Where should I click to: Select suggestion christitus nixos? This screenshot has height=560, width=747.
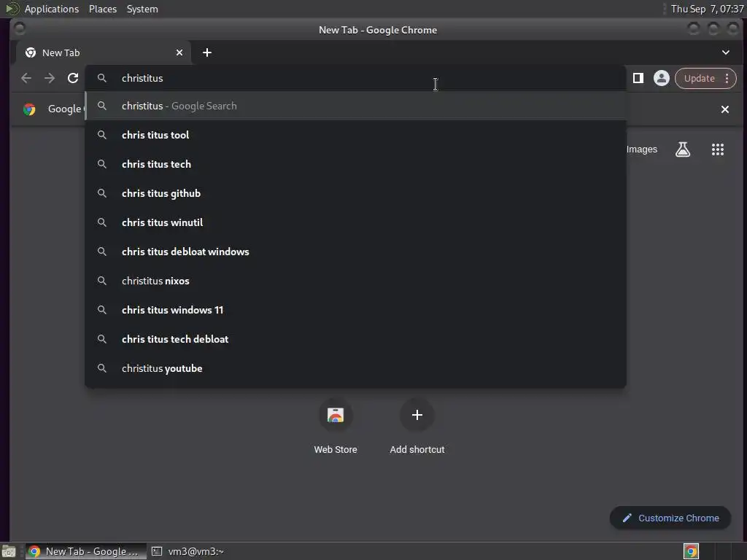point(355,281)
